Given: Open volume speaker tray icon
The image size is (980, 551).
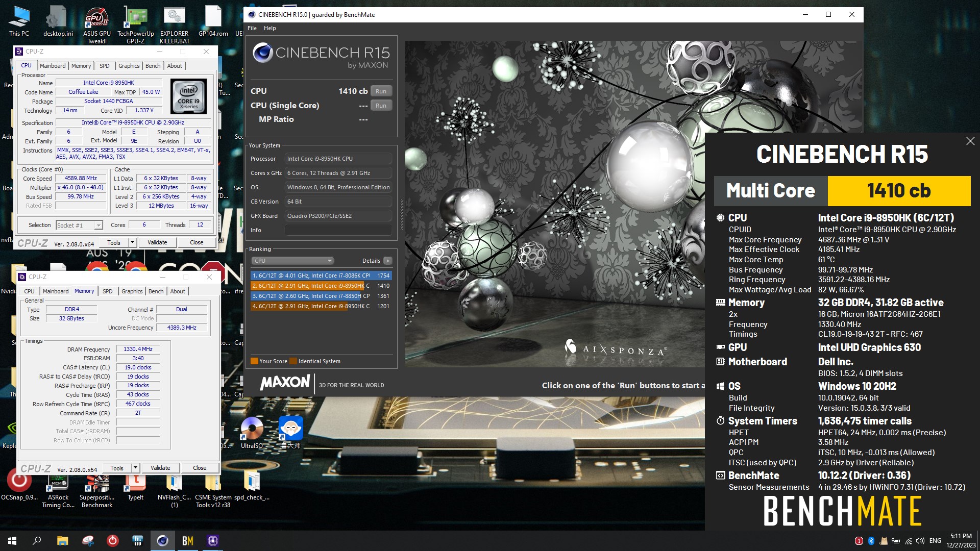Looking at the screenshot, I should [920, 541].
